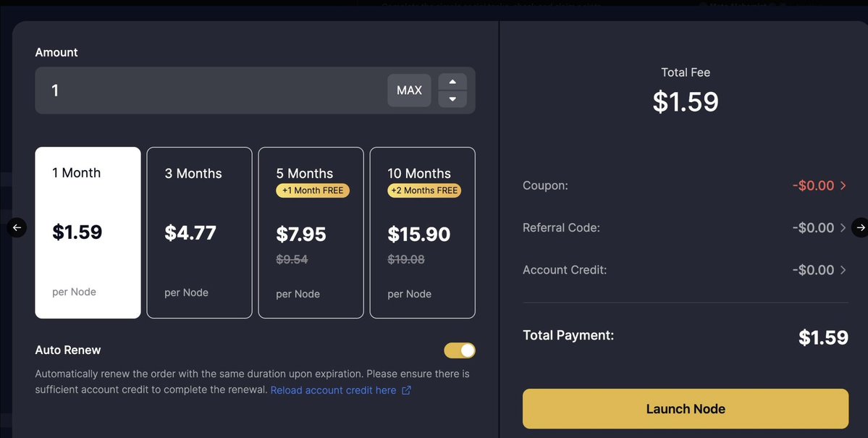The height and width of the screenshot is (438, 868).
Task: Decrease amount with the down stepper arrow
Action: [x=452, y=99]
